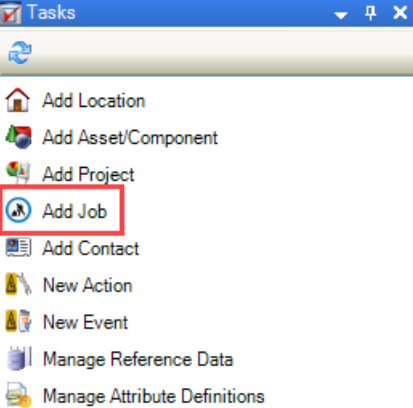
Task: Click the icon beside New Event
Action: [19, 321]
